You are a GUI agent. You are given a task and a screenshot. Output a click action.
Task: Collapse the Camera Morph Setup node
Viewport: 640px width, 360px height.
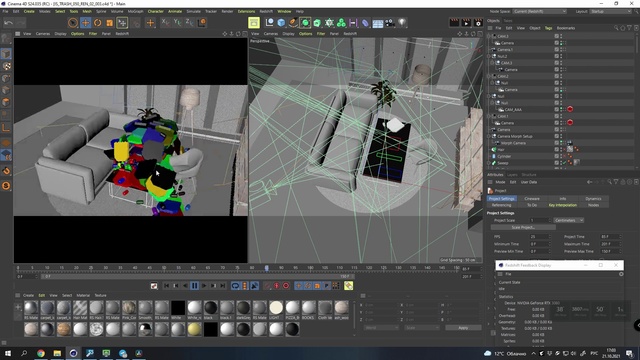click(489, 136)
